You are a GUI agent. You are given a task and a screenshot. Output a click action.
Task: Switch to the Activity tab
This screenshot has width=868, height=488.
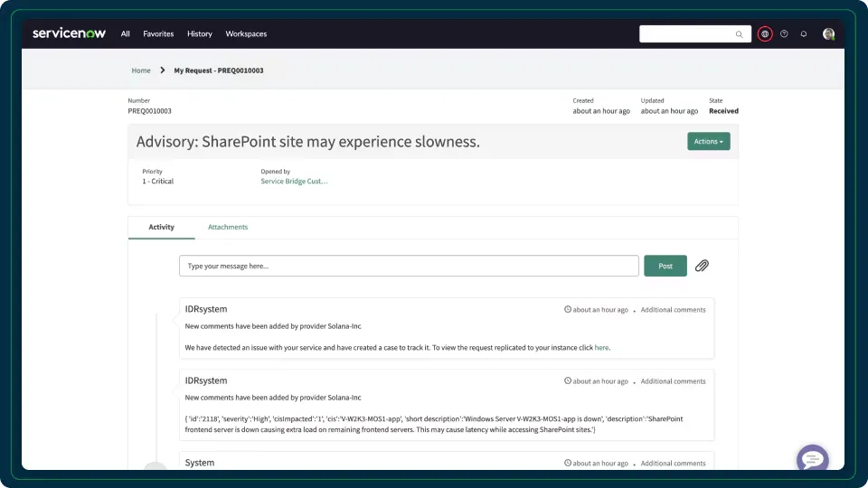click(161, 227)
